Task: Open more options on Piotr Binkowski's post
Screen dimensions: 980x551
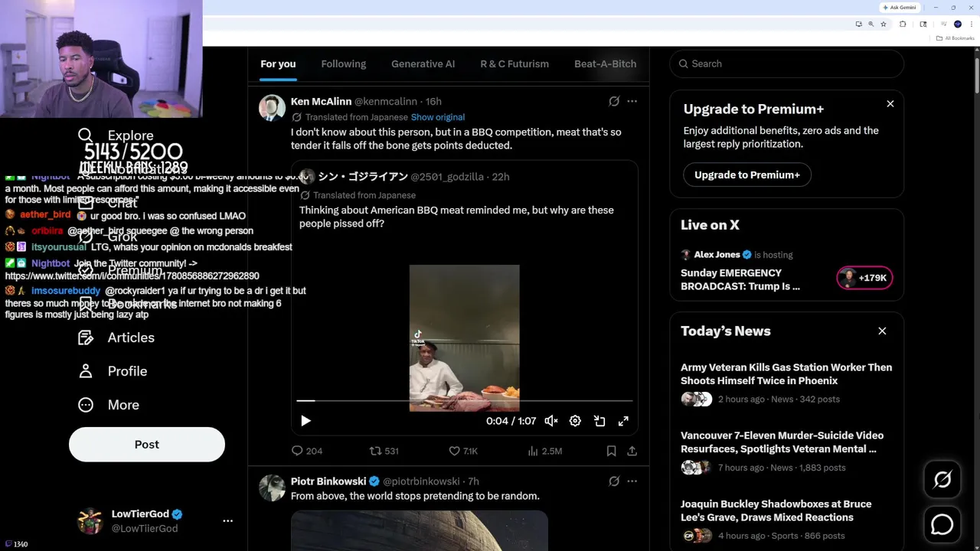Action: tap(632, 481)
